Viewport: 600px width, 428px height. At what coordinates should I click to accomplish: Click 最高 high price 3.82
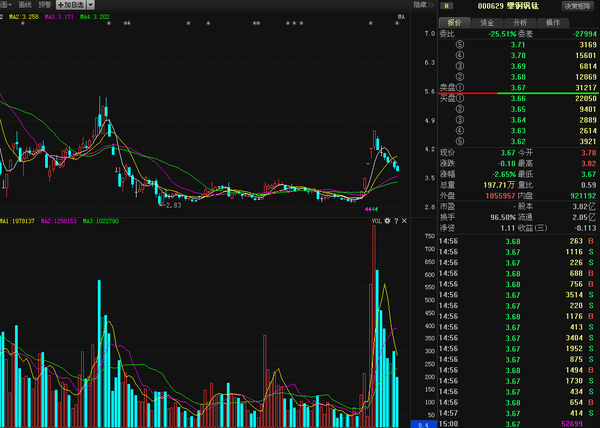(589, 164)
